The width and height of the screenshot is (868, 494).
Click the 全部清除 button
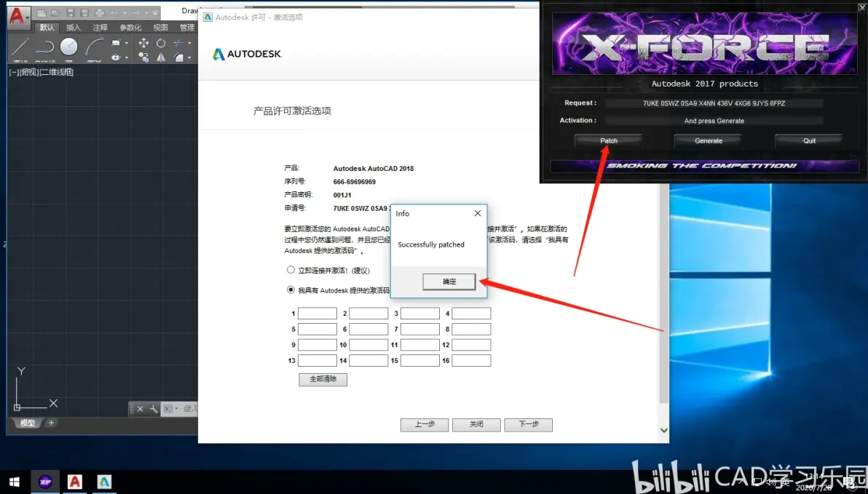click(323, 379)
